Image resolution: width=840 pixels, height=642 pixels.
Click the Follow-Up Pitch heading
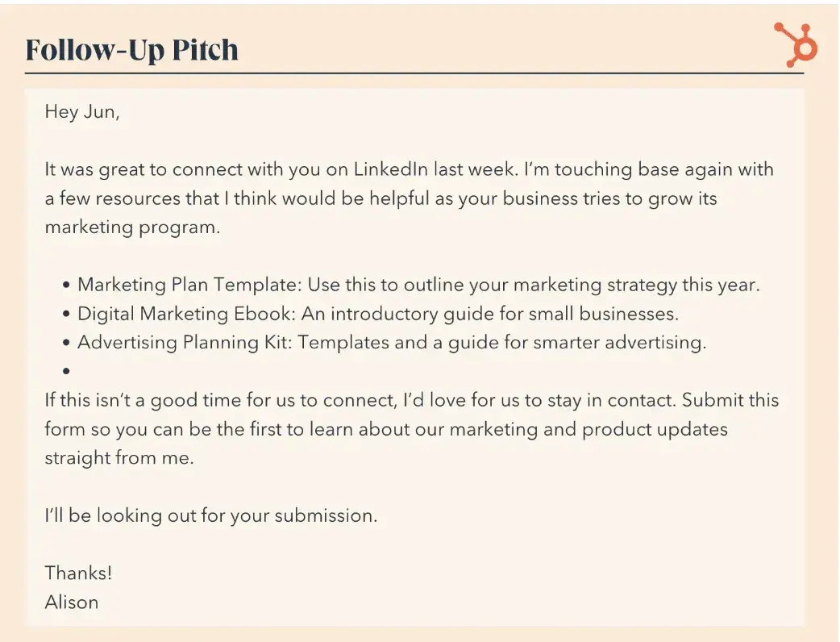132,50
